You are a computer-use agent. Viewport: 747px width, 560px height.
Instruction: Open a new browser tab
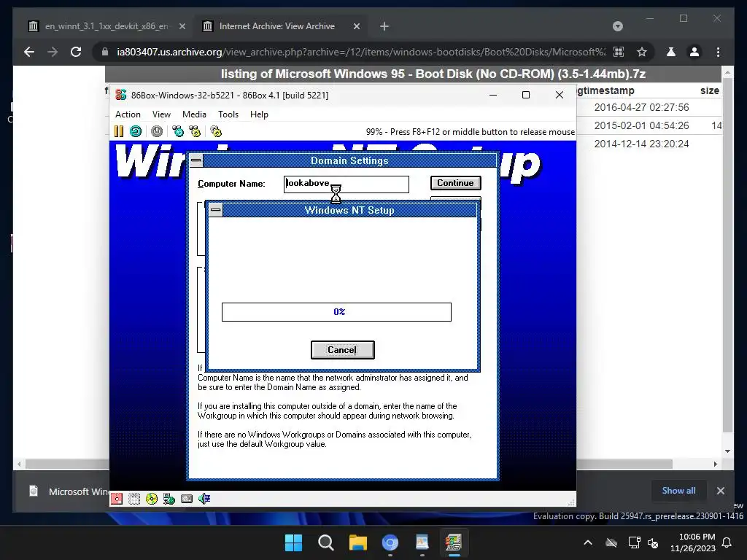coord(384,26)
